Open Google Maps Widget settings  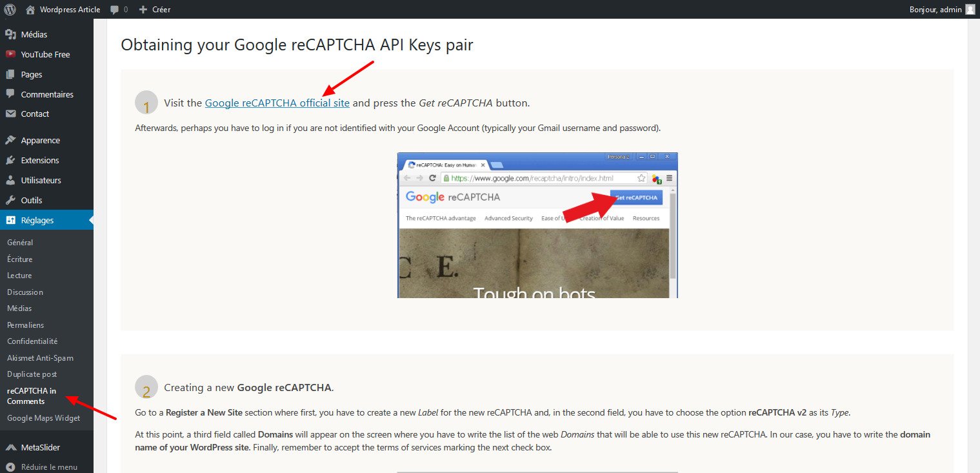[x=43, y=418]
